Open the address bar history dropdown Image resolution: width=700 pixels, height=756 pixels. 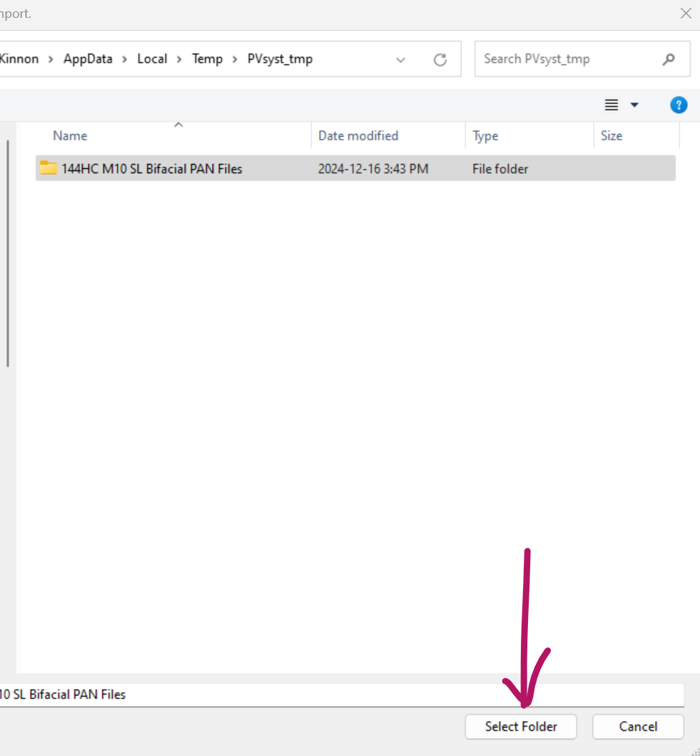(400, 60)
